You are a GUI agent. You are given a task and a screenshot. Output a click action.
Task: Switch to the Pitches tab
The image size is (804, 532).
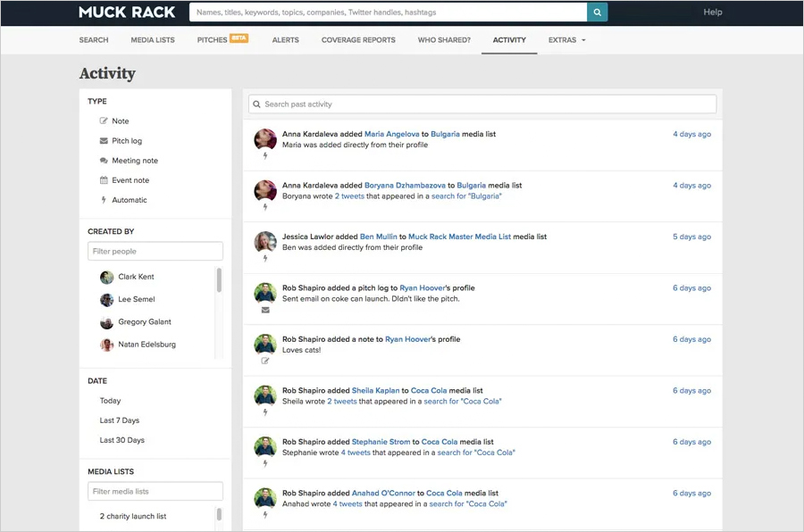[x=212, y=40]
